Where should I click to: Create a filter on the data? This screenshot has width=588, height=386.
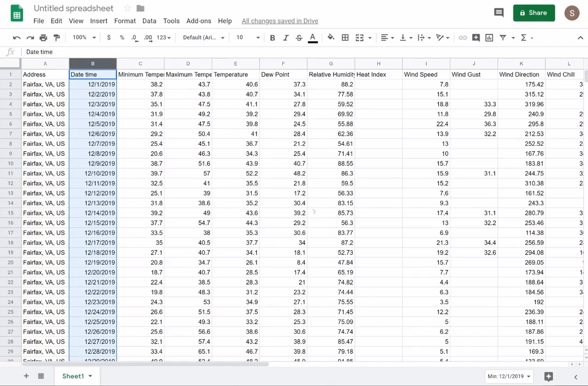pos(503,38)
